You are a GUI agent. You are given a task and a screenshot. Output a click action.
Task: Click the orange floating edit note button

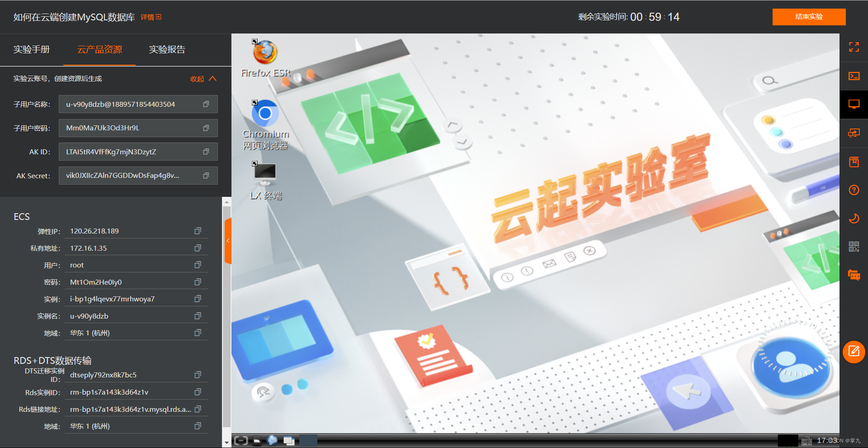854,352
